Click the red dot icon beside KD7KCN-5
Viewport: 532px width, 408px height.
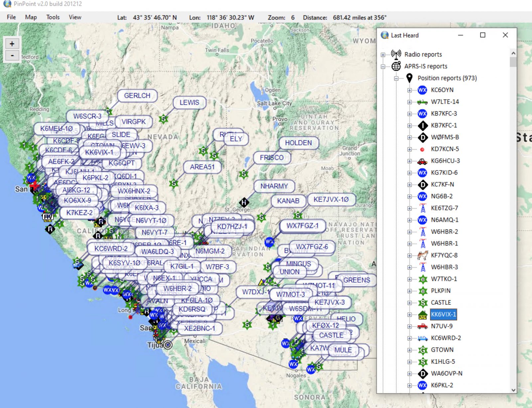pyautogui.click(x=422, y=149)
